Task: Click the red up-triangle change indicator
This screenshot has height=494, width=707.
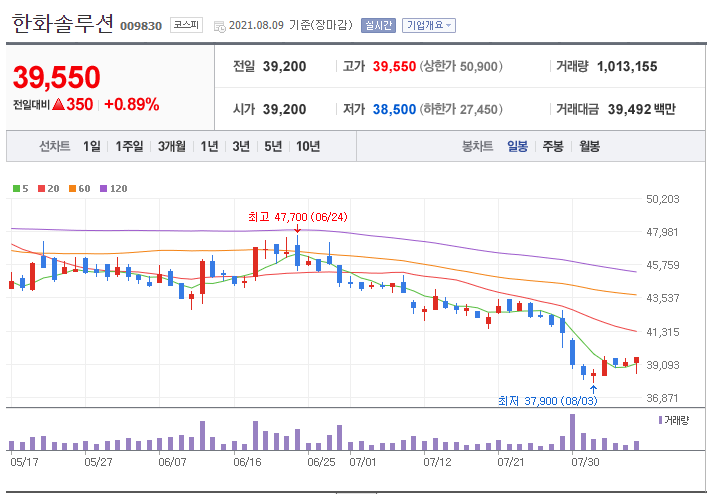Action: [59, 105]
